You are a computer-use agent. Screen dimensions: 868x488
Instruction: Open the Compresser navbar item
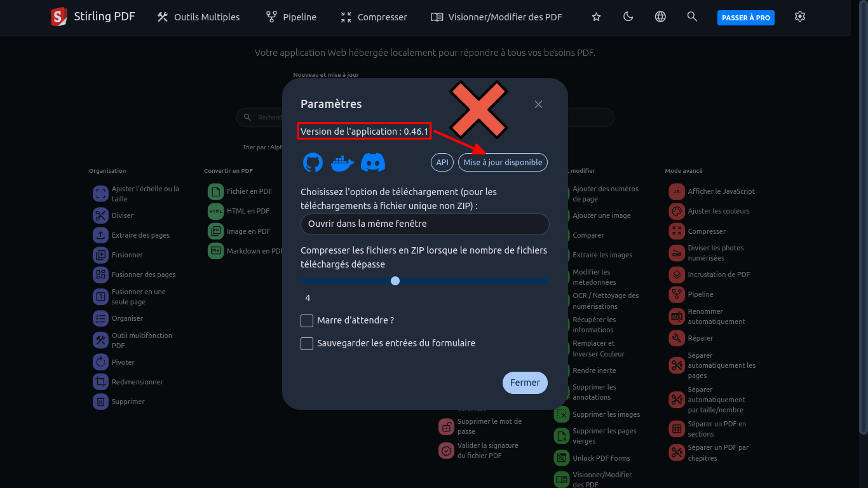coord(374,17)
